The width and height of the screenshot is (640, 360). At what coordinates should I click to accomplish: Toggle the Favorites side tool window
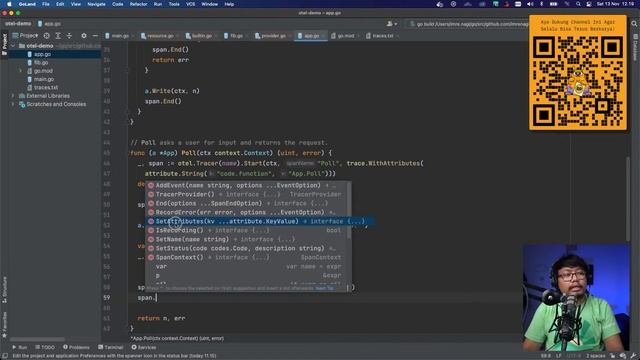(4, 325)
